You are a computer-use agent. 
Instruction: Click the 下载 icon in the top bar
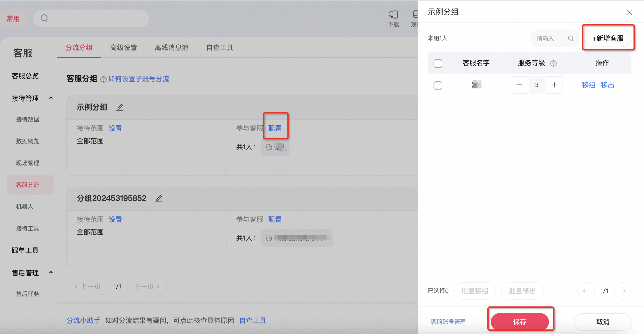[393, 19]
